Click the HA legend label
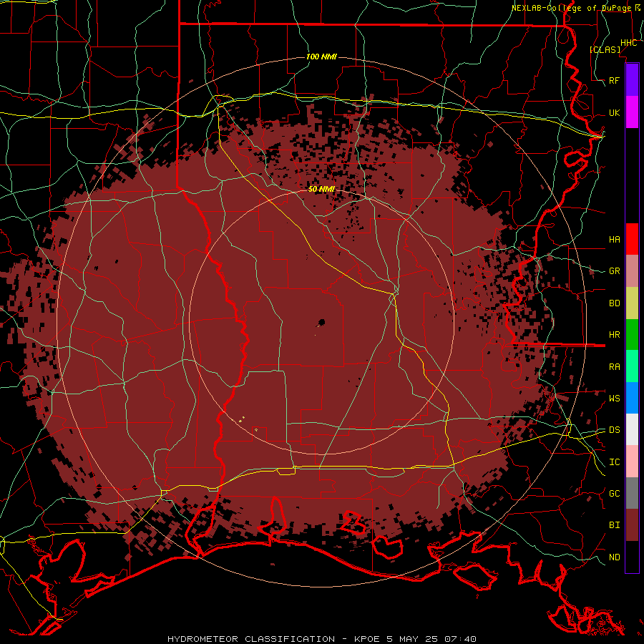The image size is (644, 644). click(614, 240)
